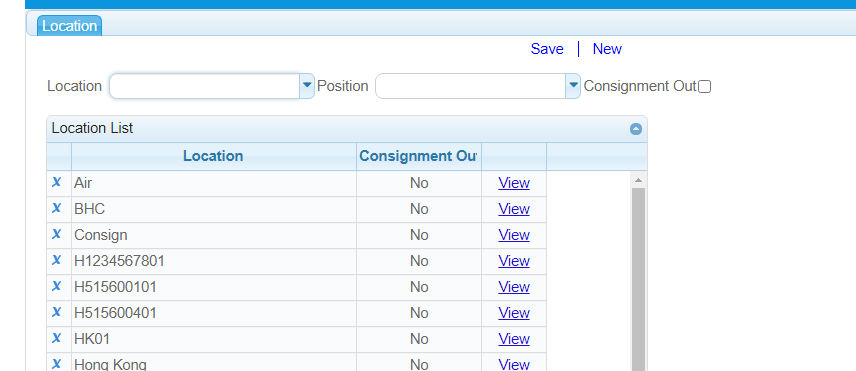Remove the Consign location entry
Image resolution: width=856 pixels, height=371 pixels.
[56, 235]
